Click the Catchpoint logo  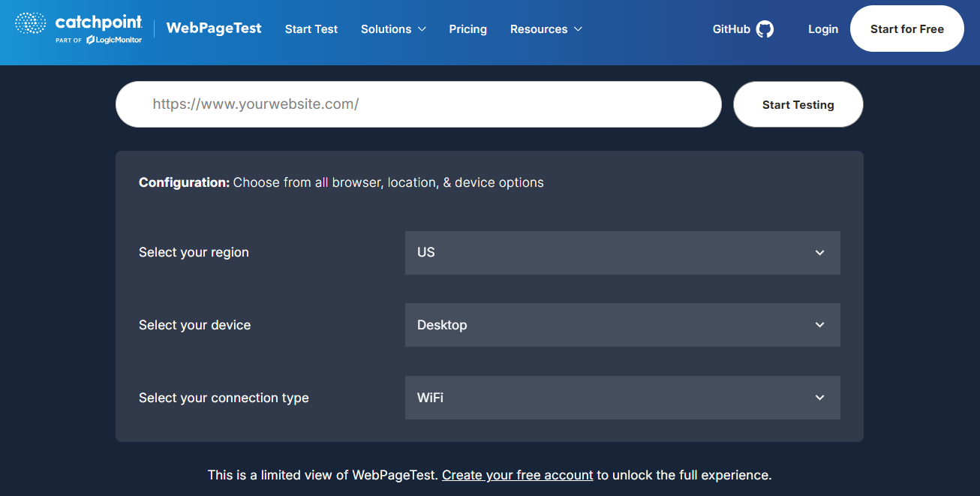(x=79, y=29)
